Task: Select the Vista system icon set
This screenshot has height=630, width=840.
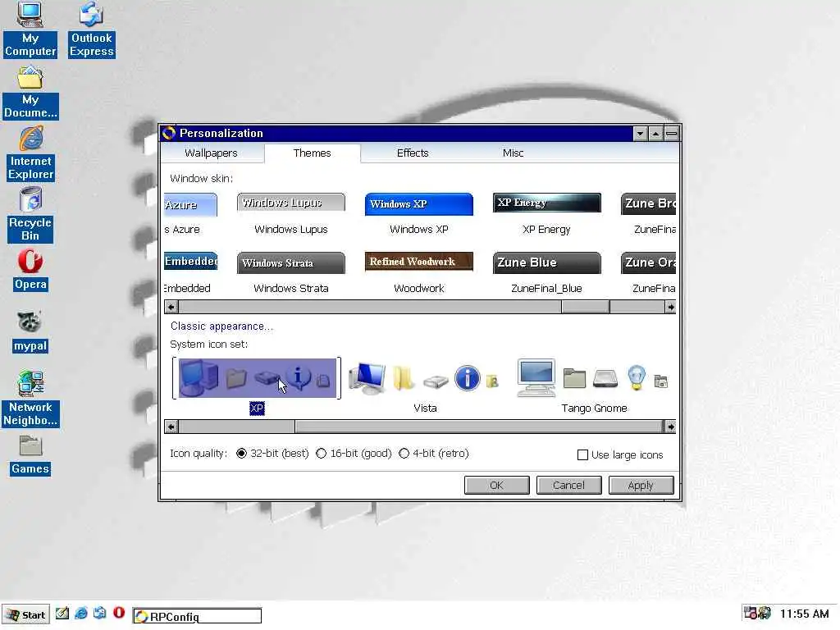Action: coord(426,378)
